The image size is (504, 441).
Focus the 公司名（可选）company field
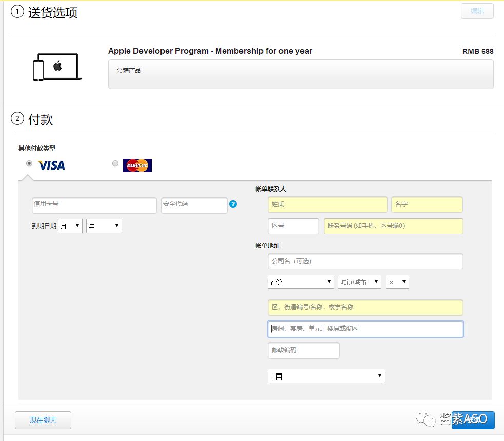coord(365,261)
